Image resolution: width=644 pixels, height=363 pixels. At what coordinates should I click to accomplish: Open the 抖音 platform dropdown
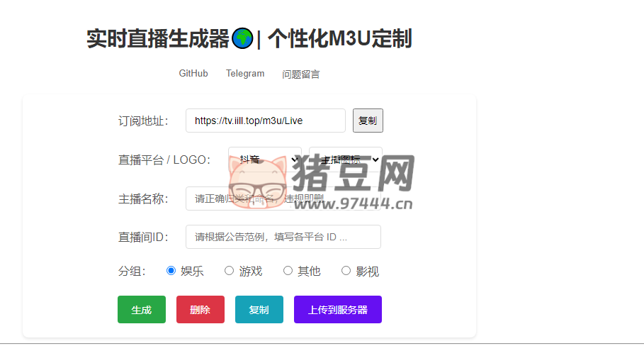coord(265,160)
